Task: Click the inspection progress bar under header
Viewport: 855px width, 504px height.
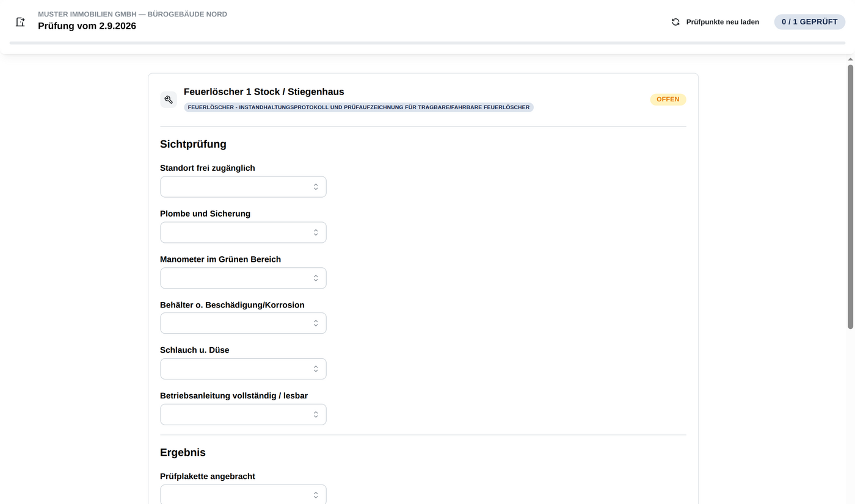Action: click(x=428, y=43)
